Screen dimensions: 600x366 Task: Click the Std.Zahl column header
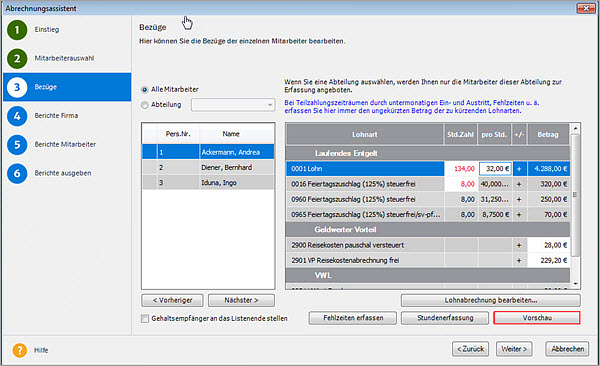click(460, 134)
